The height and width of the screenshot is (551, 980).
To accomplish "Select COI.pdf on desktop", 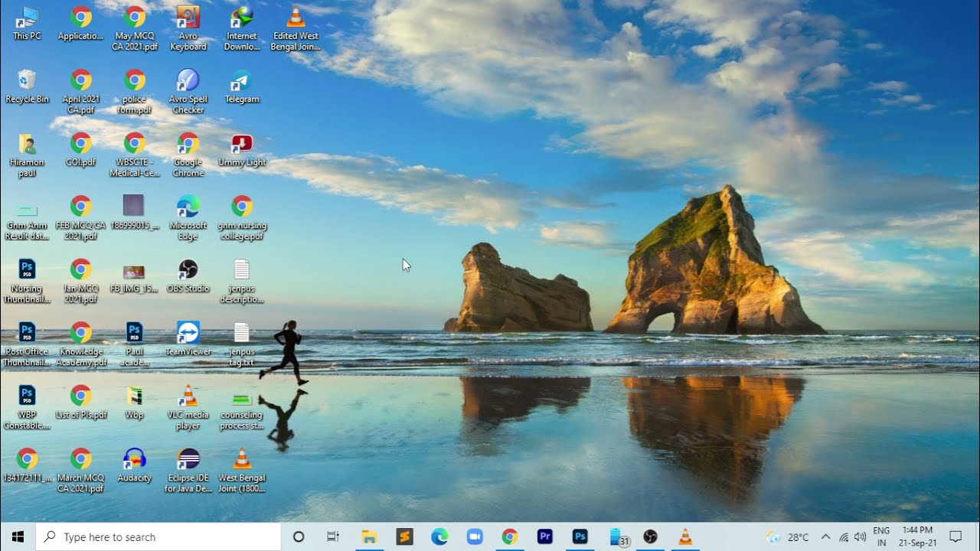I will [x=81, y=149].
